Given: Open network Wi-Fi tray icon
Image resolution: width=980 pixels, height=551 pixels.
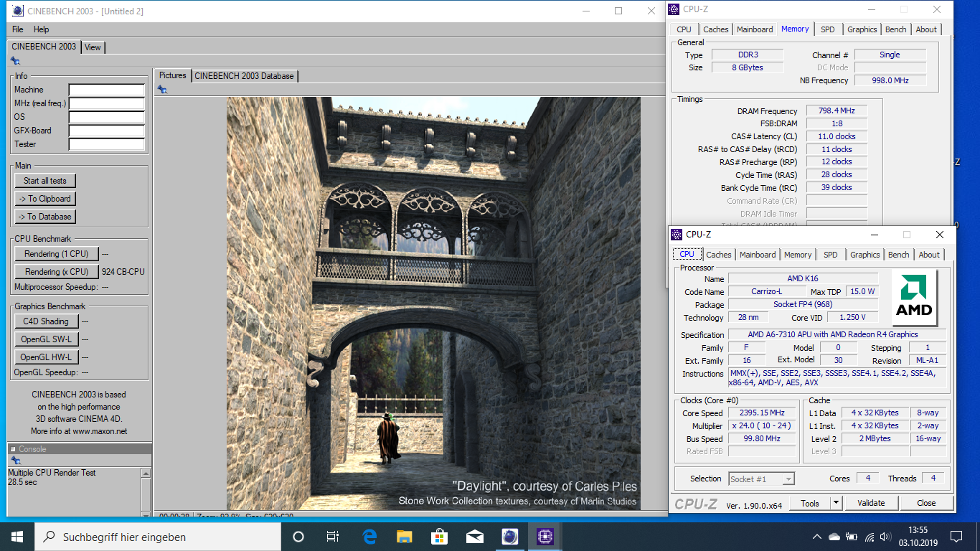Looking at the screenshot, I should [x=870, y=537].
